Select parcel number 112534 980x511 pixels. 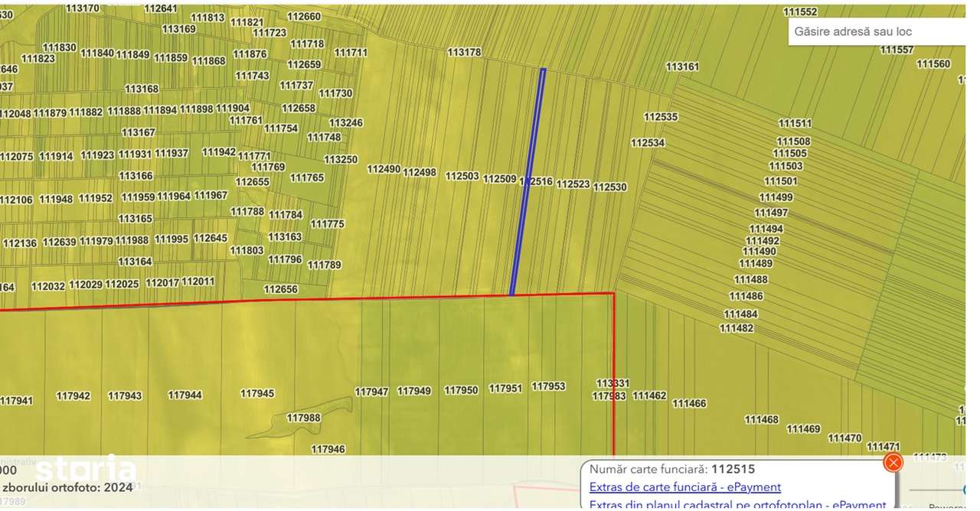tap(648, 142)
